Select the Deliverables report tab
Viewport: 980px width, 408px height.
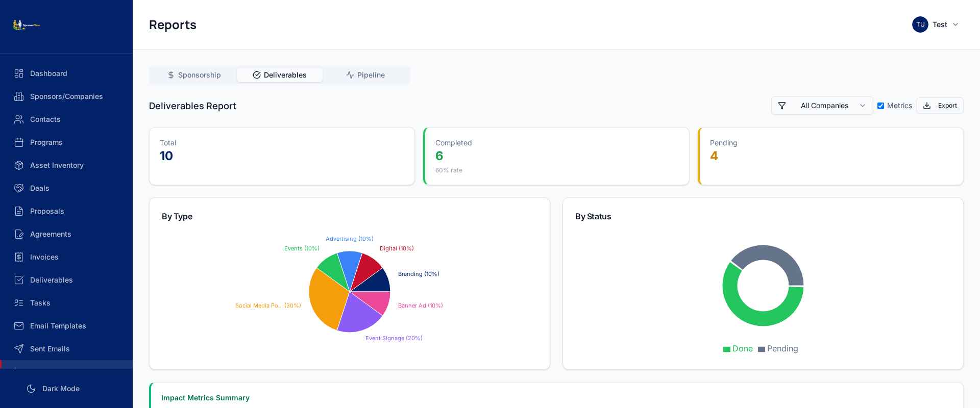coord(280,75)
